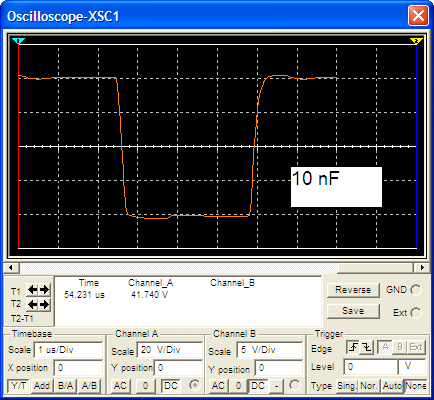The width and height of the screenshot is (434, 400).
Task: Click the horizontal scrollbar thumb
Action: 376,268
